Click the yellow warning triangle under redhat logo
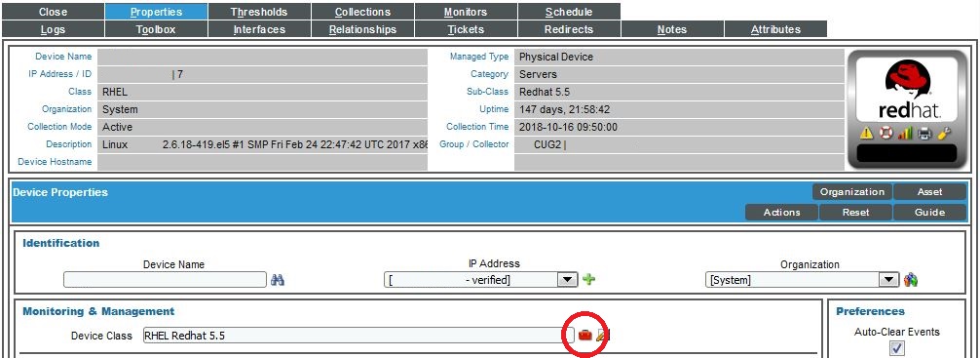The width and height of the screenshot is (980, 358). (x=867, y=133)
